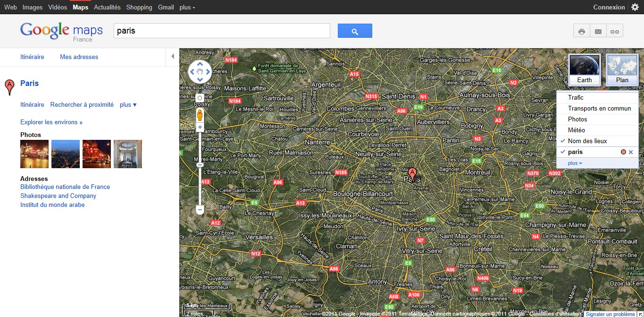Click Signaler un problème link
Image resolution: width=644 pixels, height=317 pixels.
[611, 314]
